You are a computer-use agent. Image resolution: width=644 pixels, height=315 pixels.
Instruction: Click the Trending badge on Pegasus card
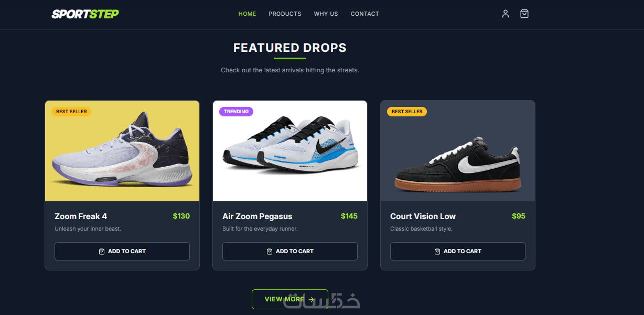(x=236, y=112)
